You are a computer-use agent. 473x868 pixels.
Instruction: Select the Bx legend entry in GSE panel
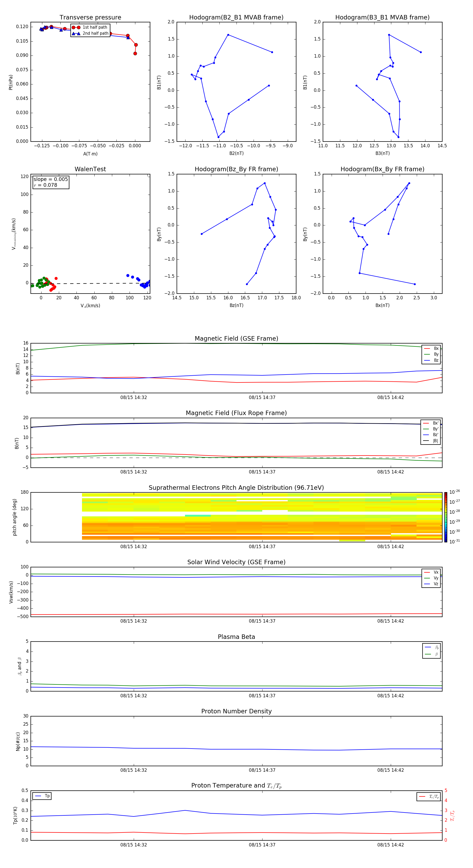(x=431, y=349)
